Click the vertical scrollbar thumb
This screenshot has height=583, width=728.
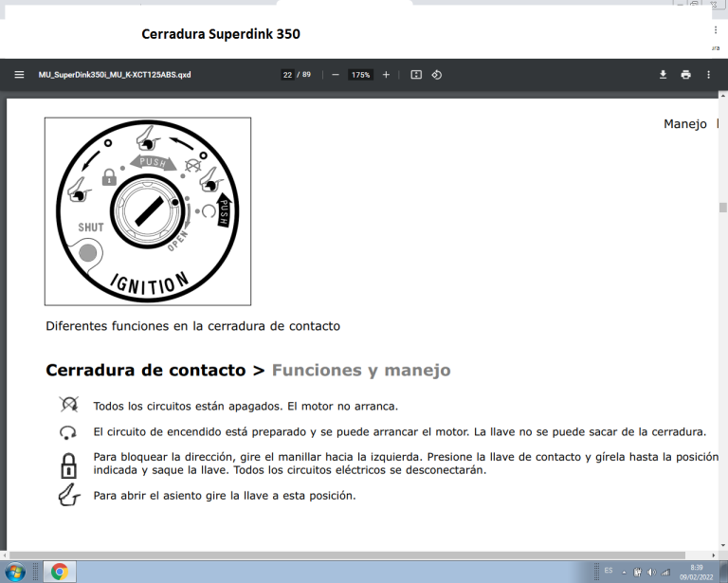[x=722, y=207]
